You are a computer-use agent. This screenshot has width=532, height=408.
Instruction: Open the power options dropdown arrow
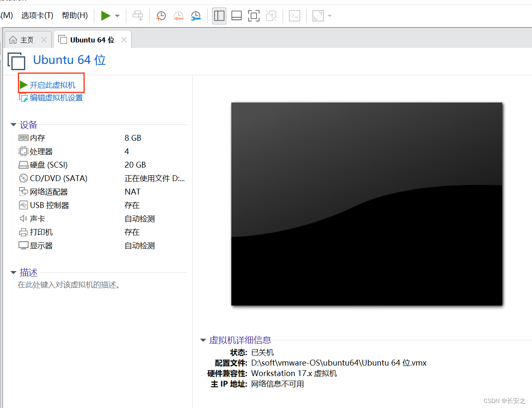click(x=117, y=16)
